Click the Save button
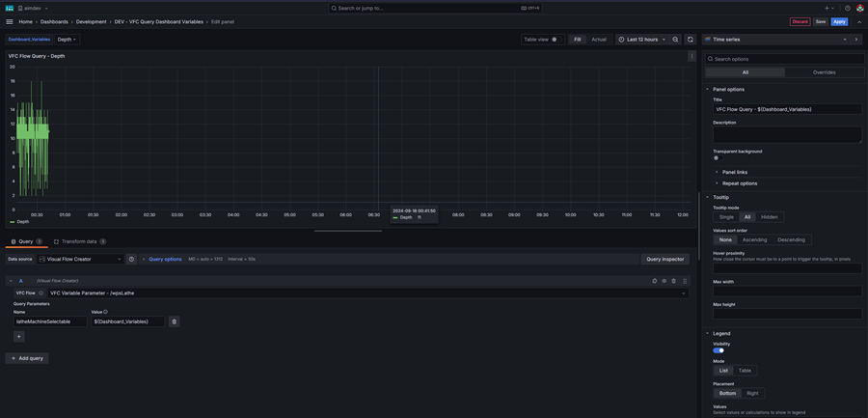868x418 pixels. click(x=821, y=21)
